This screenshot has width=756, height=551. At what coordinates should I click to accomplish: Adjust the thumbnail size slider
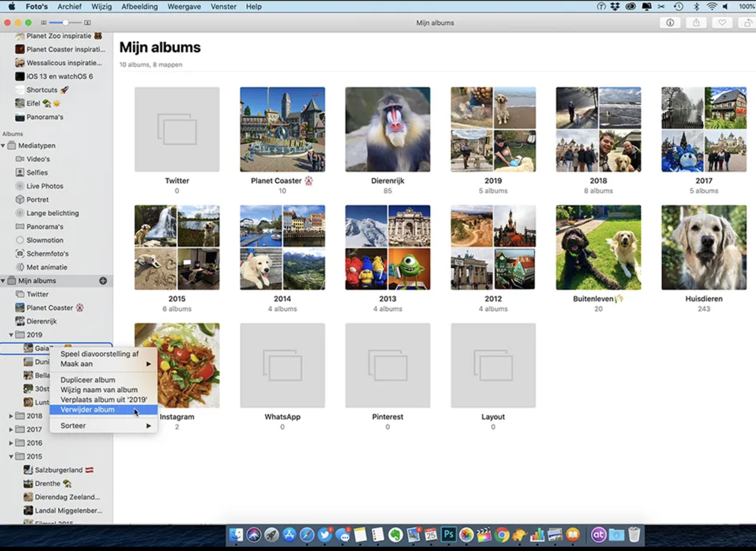tap(65, 22)
